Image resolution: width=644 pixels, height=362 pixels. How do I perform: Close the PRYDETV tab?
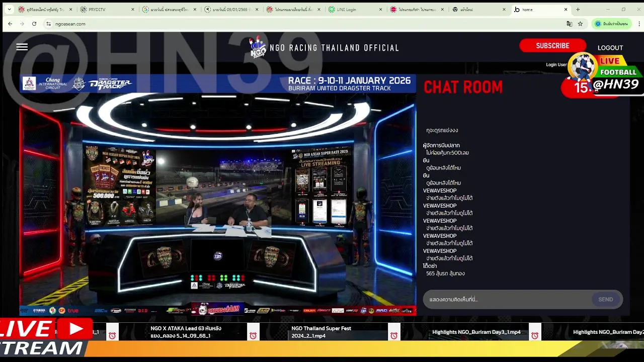(x=133, y=10)
